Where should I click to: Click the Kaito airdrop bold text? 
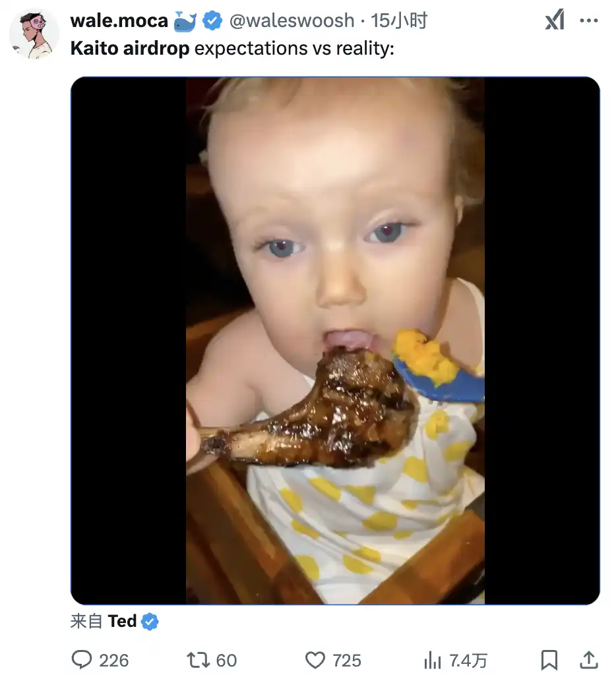coord(130,48)
